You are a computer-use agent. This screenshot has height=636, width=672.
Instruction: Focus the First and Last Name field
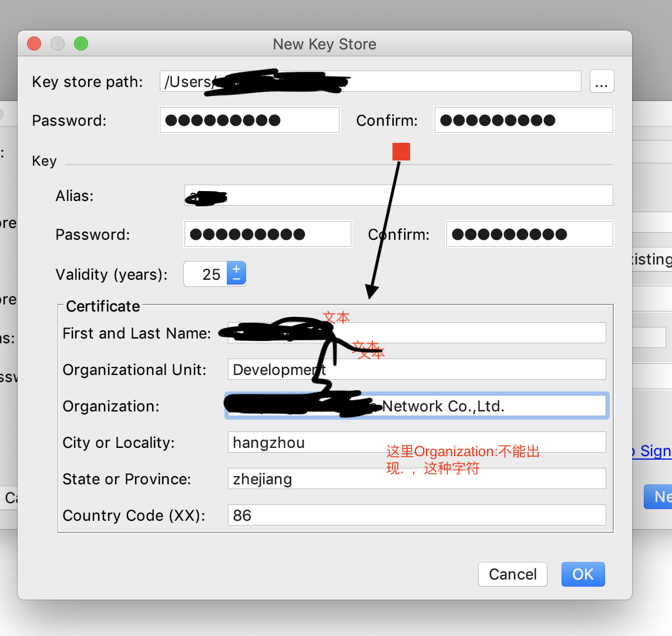[416, 333]
